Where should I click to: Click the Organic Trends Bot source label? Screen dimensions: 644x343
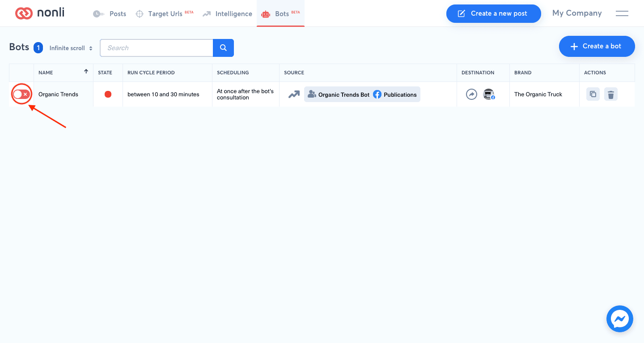click(344, 95)
